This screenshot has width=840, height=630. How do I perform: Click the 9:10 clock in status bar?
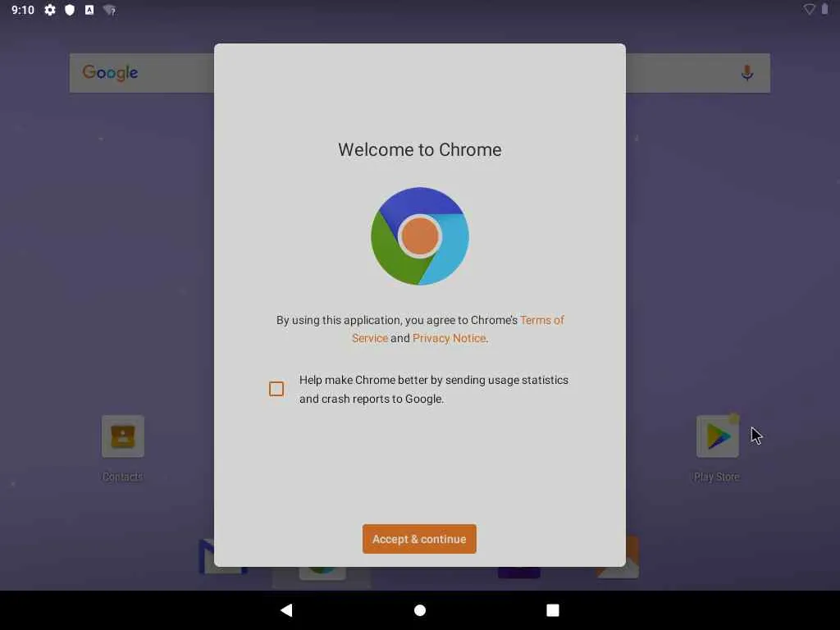(x=22, y=10)
